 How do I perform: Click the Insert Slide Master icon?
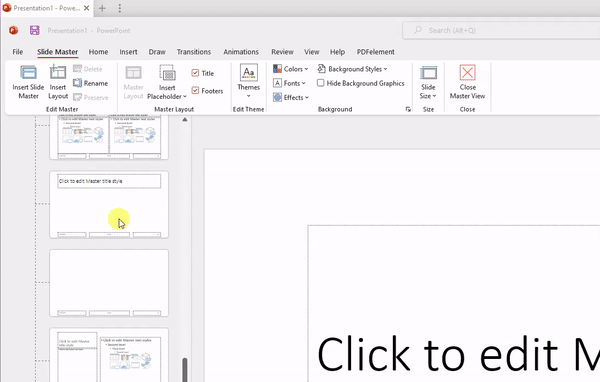click(x=28, y=72)
